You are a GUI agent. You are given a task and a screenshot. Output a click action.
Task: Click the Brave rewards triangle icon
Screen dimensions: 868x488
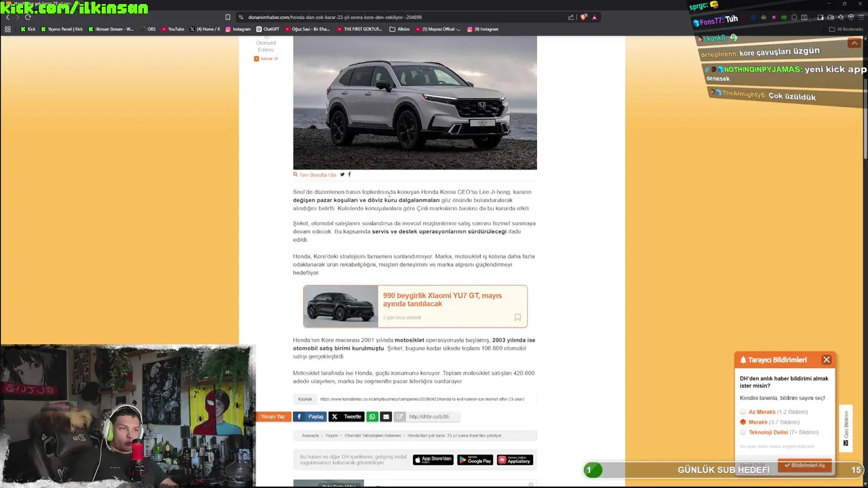pos(595,17)
